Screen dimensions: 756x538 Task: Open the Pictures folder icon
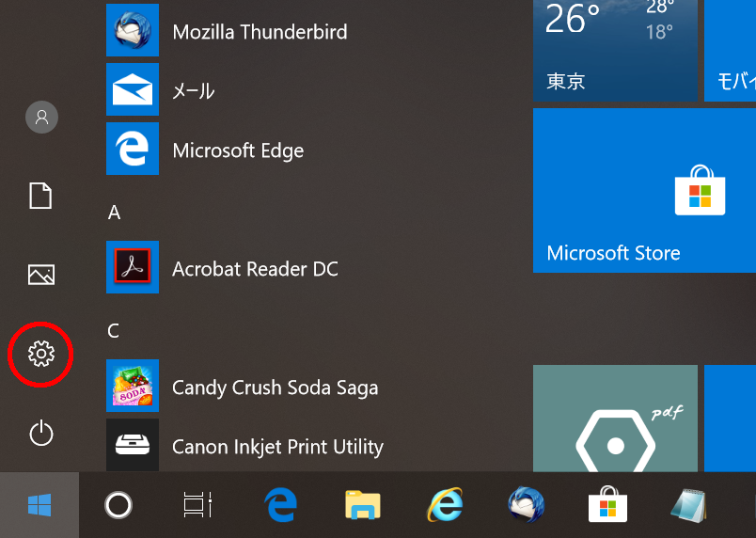click(41, 275)
